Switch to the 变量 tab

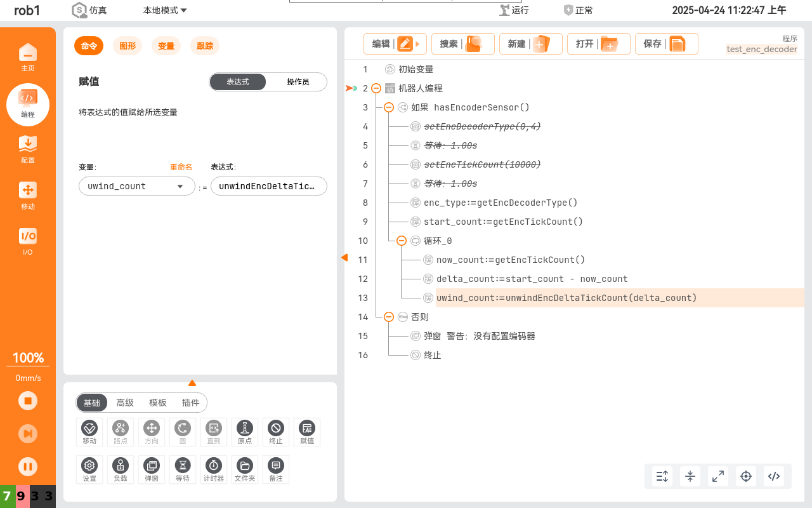click(x=166, y=46)
